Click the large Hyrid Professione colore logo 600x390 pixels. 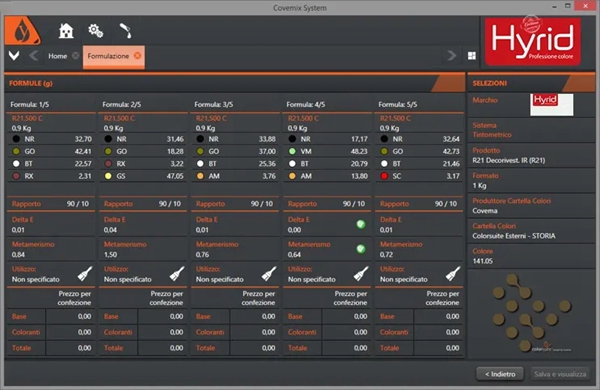click(533, 41)
